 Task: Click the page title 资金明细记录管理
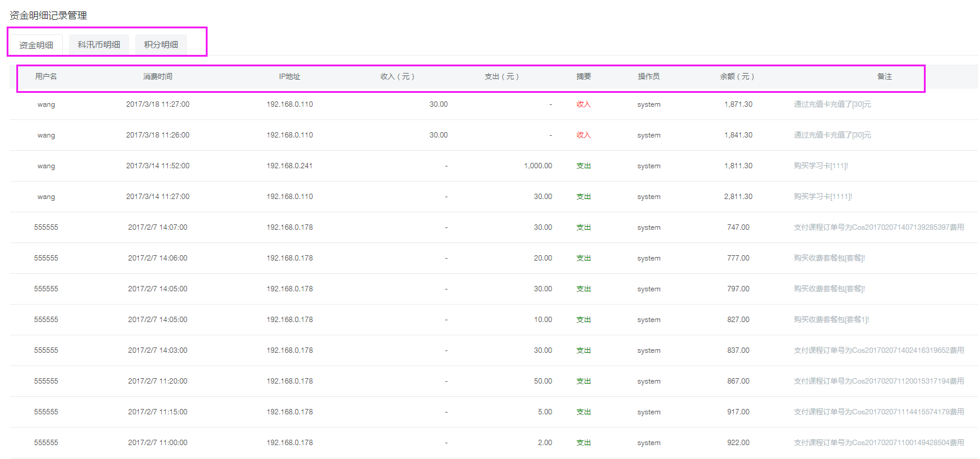coord(48,16)
